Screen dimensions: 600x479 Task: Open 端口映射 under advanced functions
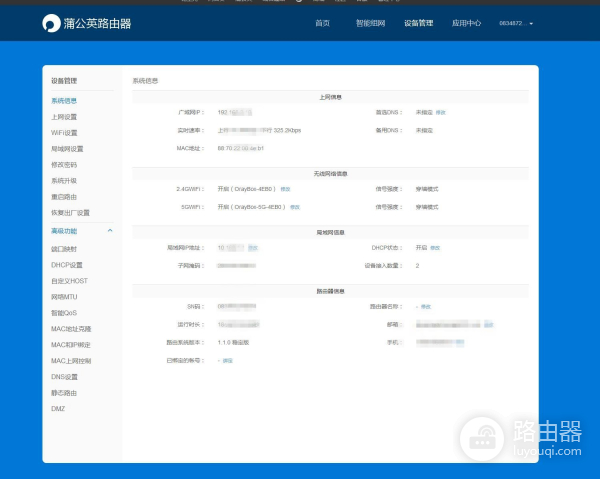[x=64, y=249]
